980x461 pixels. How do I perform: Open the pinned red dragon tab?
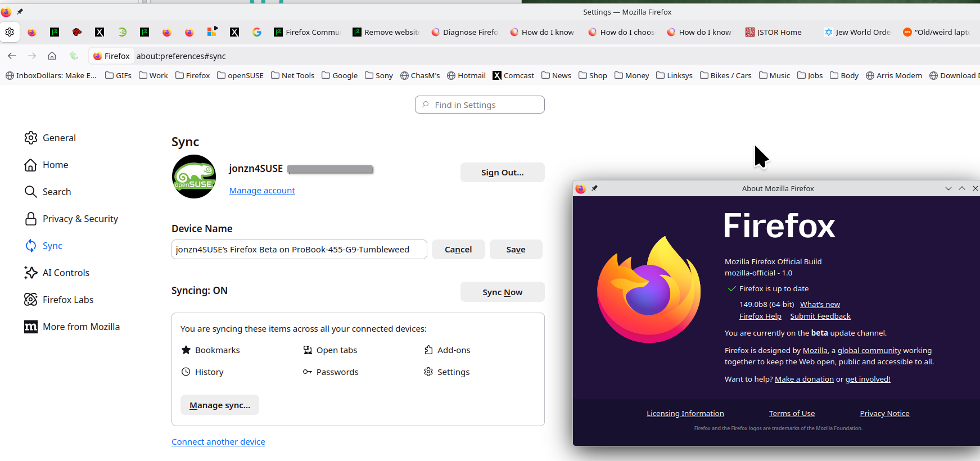(x=77, y=32)
